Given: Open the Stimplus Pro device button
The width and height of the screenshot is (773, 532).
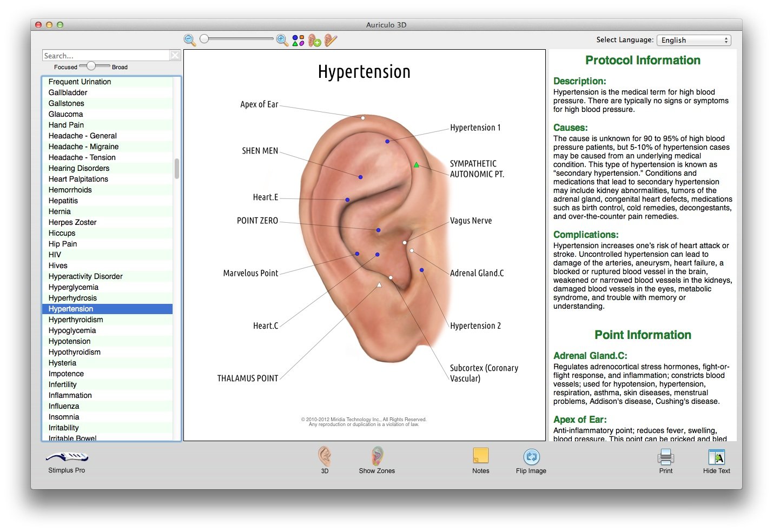Looking at the screenshot, I should click(67, 460).
